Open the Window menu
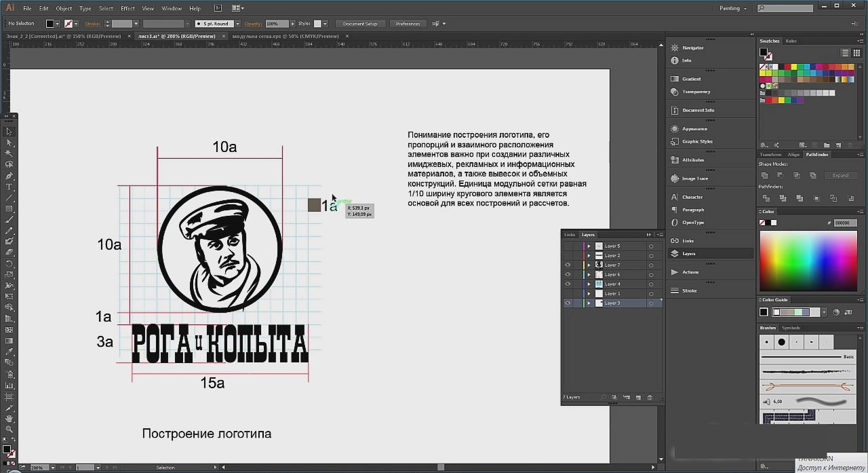Screen dimensions: 868x473 (x=172, y=8)
